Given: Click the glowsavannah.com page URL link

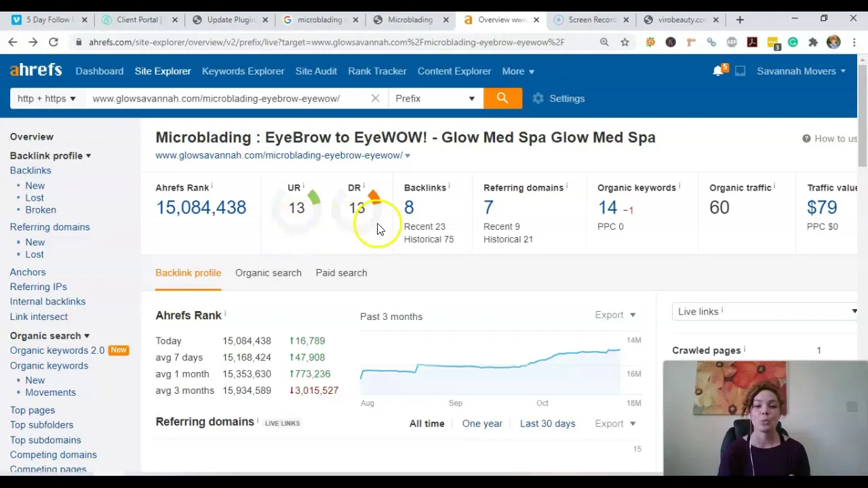Looking at the screenshot, I should pyautogui.click(x=279, y=155).
